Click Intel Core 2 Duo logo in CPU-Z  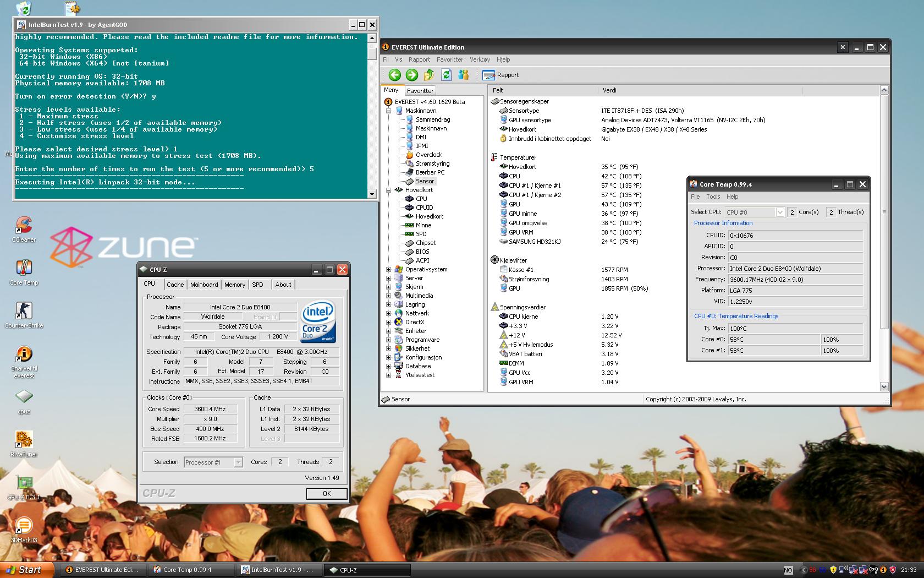(318, 321)
